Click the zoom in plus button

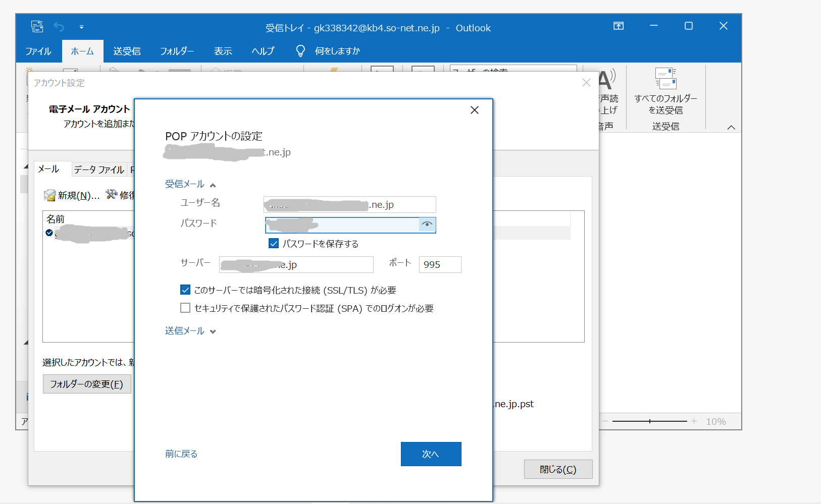(x=694, y=421)
